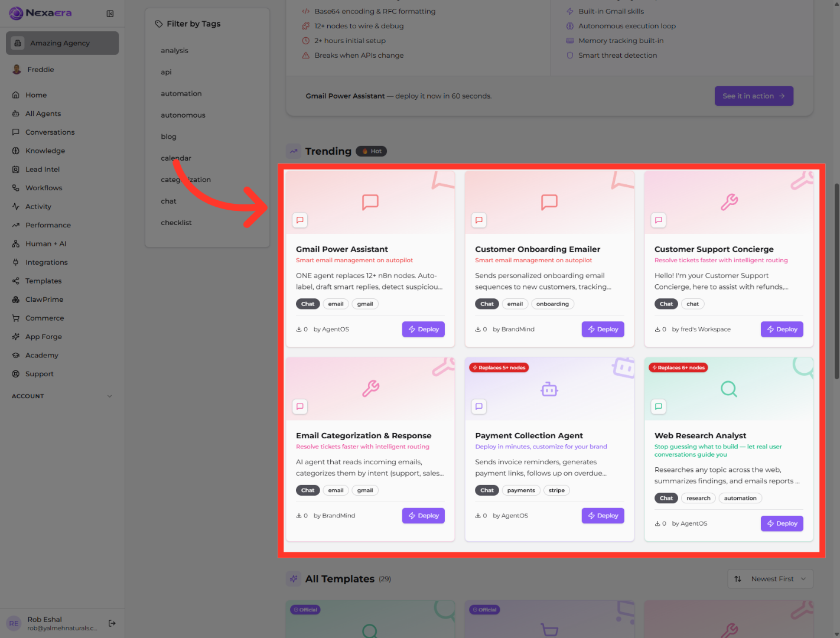
Task: Deploy the Customer Onboarding Emailer template
Action: (x=603, y=330)
